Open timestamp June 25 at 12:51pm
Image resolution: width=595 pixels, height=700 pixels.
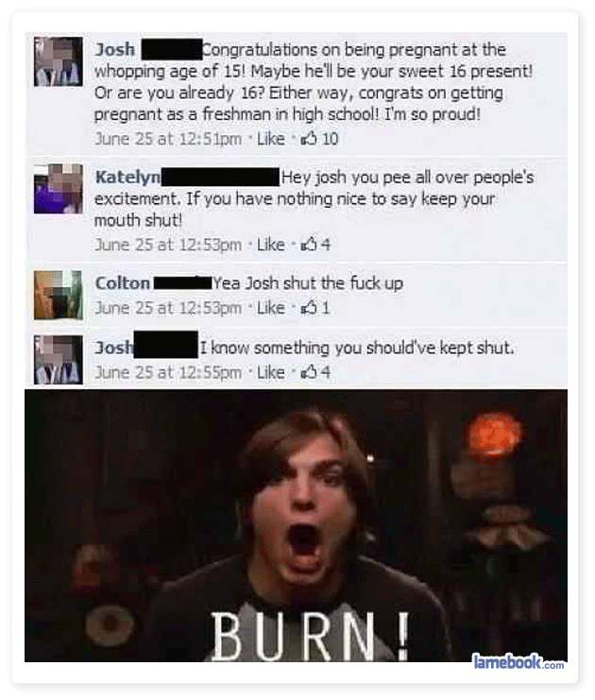click(x=168, y=139)
